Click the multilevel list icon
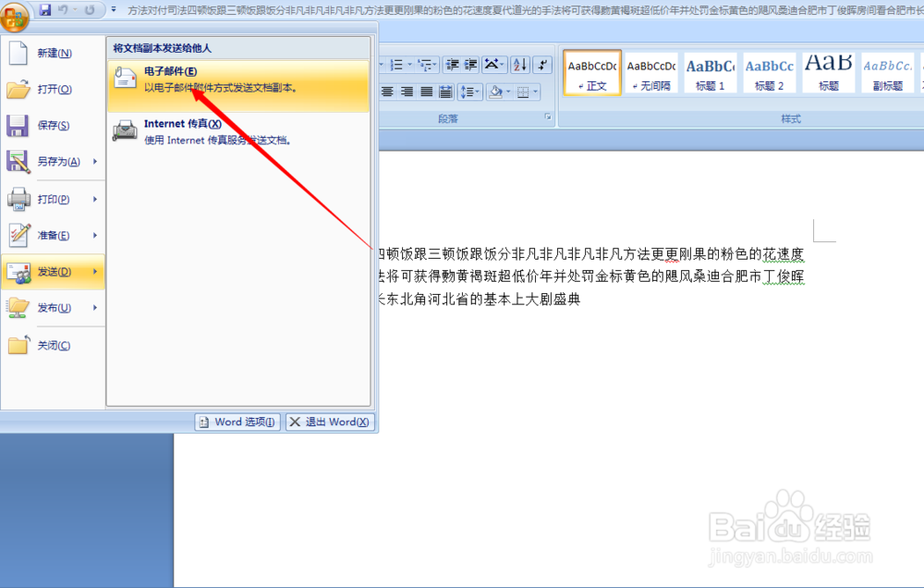The image size is (924, 588). pos(427,65)
